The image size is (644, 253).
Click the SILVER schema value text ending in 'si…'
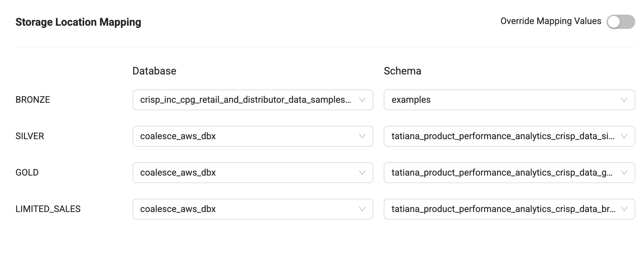click(x=503, y=136)
